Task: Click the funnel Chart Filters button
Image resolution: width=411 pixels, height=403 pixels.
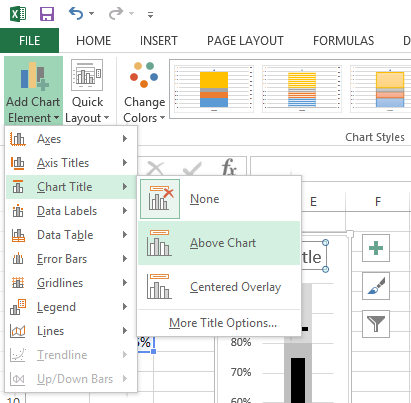Action: [x=376, y=324]
